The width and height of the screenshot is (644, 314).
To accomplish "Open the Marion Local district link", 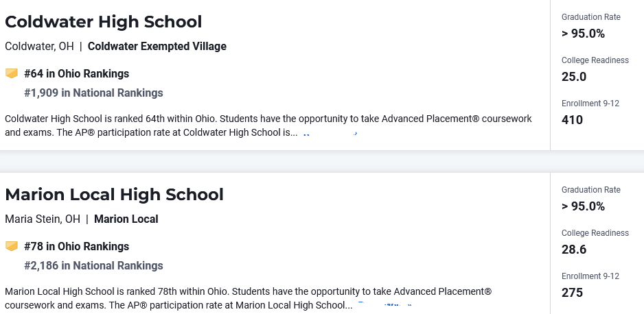I will point(126,219).
